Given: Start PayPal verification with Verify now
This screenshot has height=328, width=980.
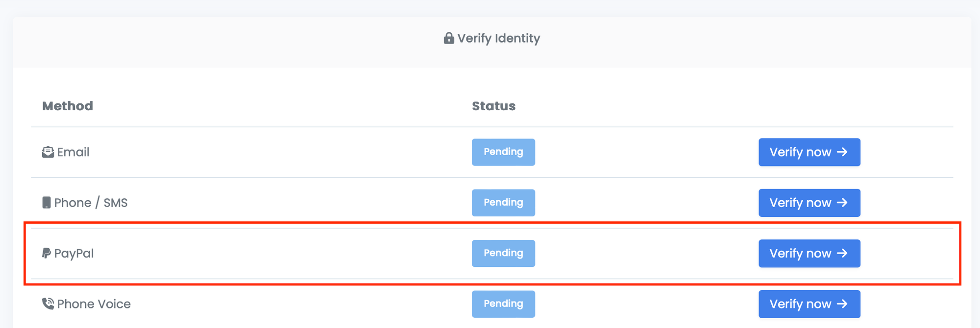Looking at the screenshot, I should 809,254.
